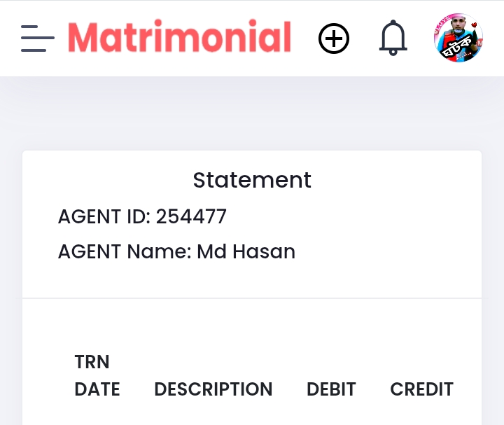The height and width of the screenshot is (425, 504).
Task: Click the gray background above Statement card
Action: (252, 113)
